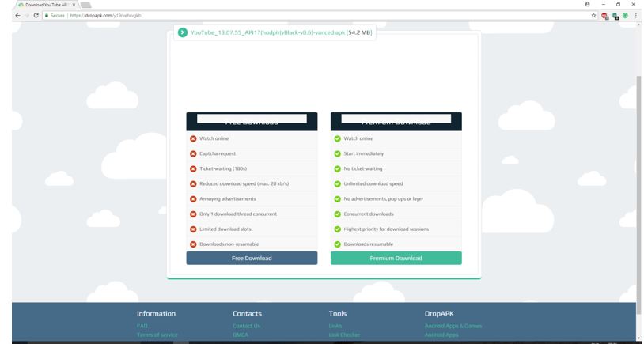Click the extension icon between red and green

616,16
